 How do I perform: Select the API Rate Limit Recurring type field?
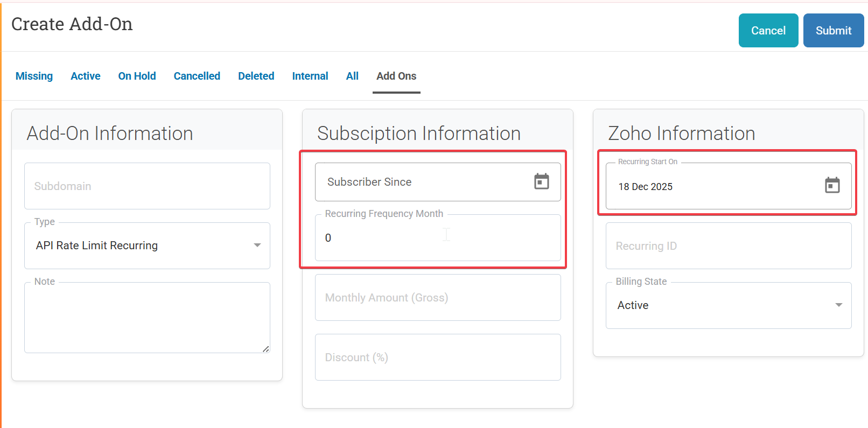click(x=140, y=245)
